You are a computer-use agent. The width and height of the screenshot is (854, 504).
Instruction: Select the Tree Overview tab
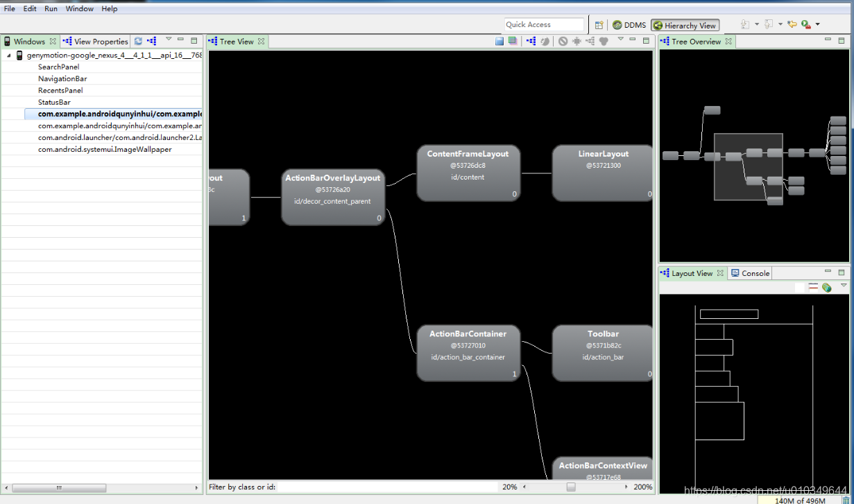[696, 42]
